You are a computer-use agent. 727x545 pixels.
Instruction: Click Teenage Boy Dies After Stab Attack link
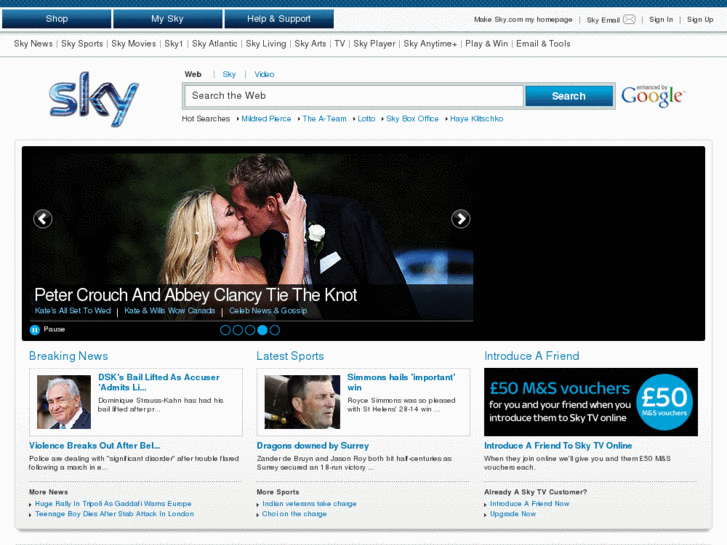point(115,514)
